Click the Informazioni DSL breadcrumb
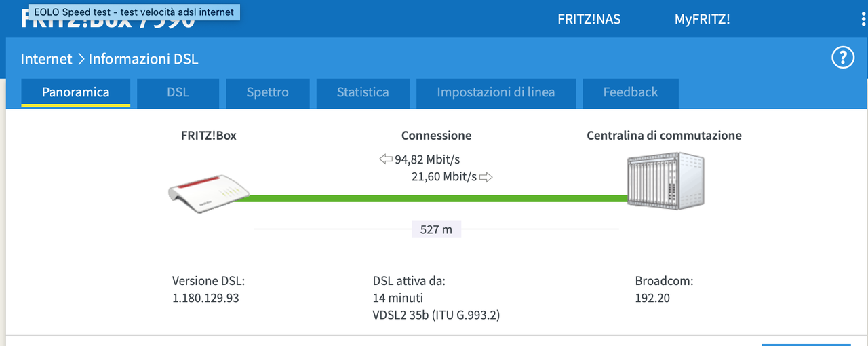Viewport: 868px width, 346px height. (x=143, y=59)
